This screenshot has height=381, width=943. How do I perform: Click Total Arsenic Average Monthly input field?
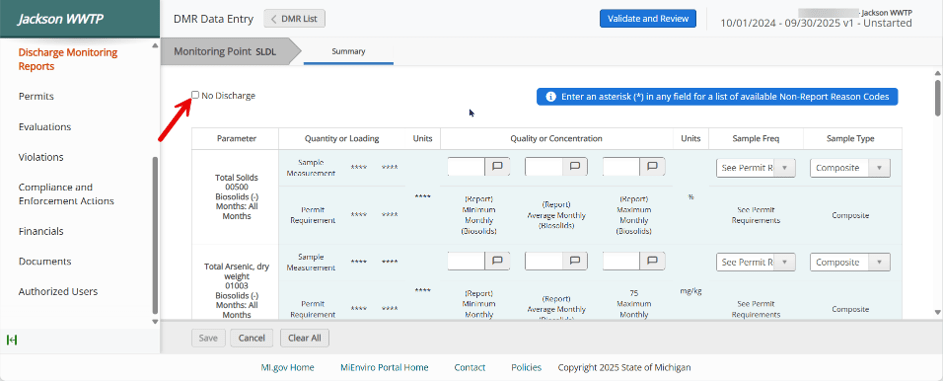tap(544, 261)
